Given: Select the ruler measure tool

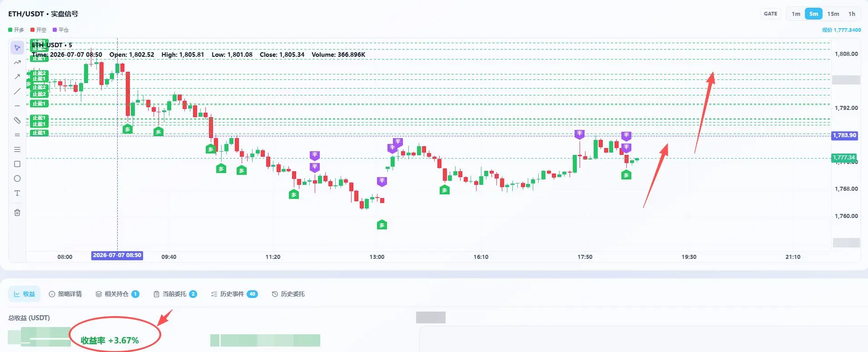Looking at the screenshot, I should 17,120.
